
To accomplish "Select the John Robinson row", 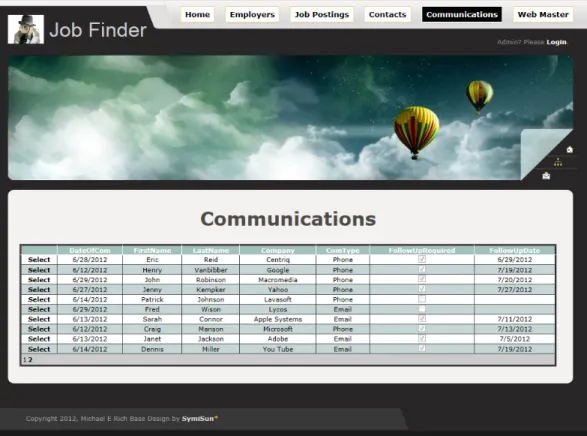I will coord(39,280).
